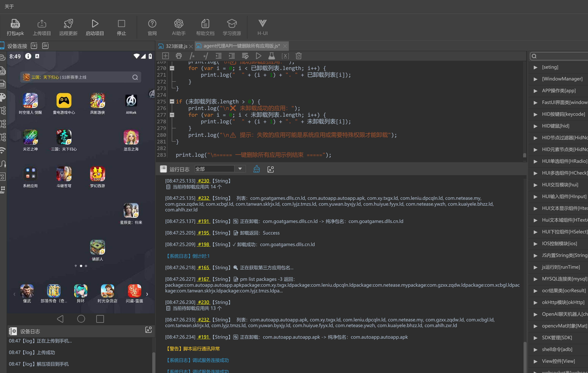Click the trash icon in editor toolbar

298,56
